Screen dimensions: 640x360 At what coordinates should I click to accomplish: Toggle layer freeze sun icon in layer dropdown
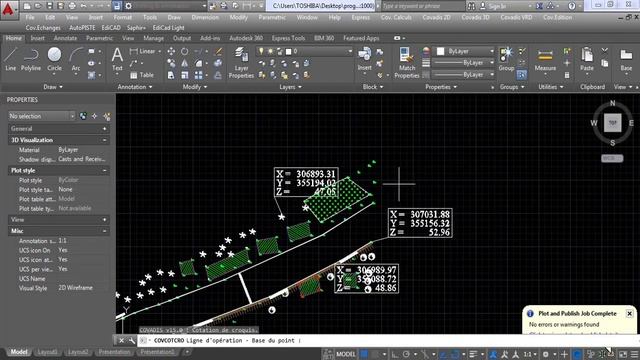(270, 51)
